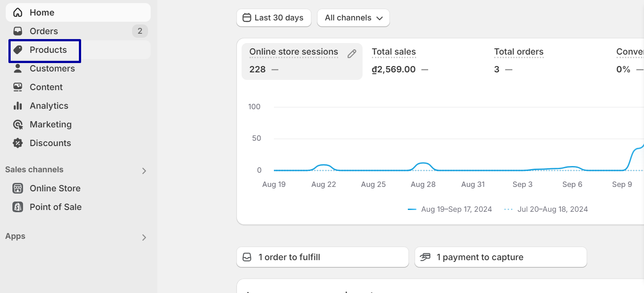Select the Total orders metric
The height and width of the screenshot is (293, 644).
click(546, 61)
